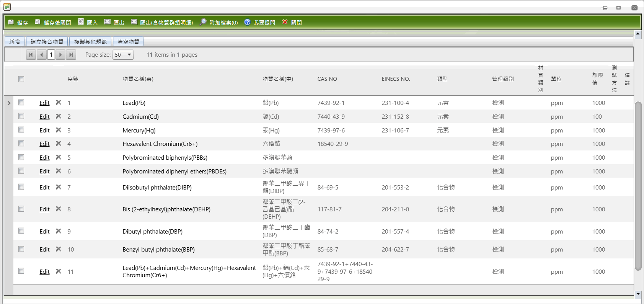Click the vertical scrollbar thumb

click(638, 186)
